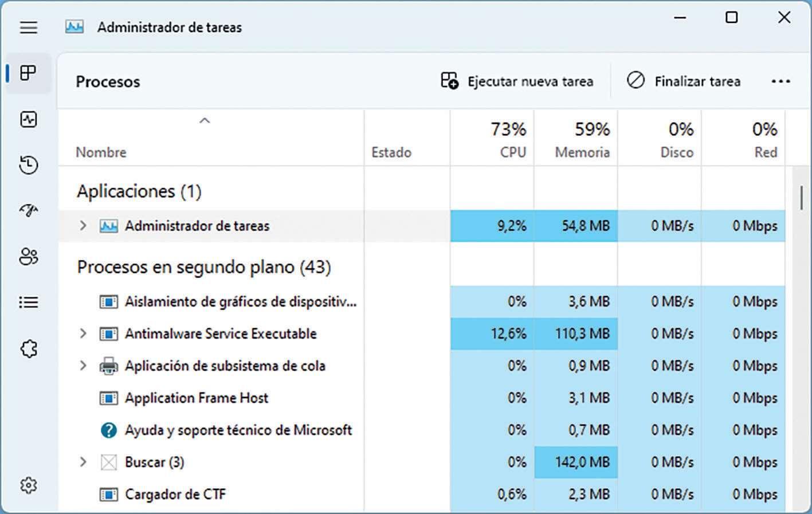The width and height of the screenshot is (812, 514).
Task: Select the Aislamiento de gráficos de dispositiv... process
Action: pyautogui.click(x=241, y=301)
